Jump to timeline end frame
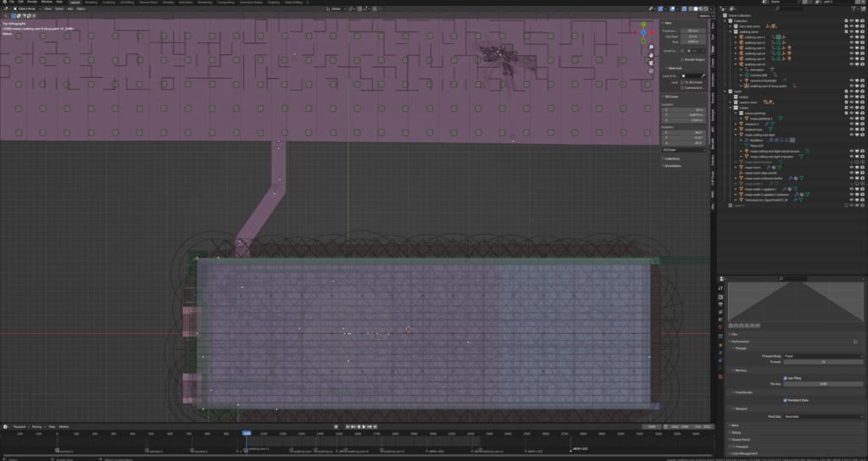The width and height of the screenshot is (868, 461). coord(376,427)
